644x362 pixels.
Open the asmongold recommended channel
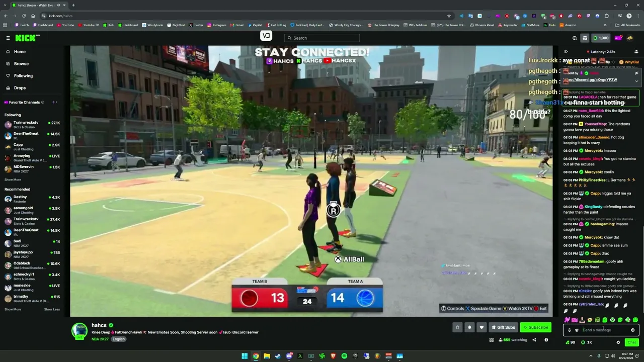[32, 210]
